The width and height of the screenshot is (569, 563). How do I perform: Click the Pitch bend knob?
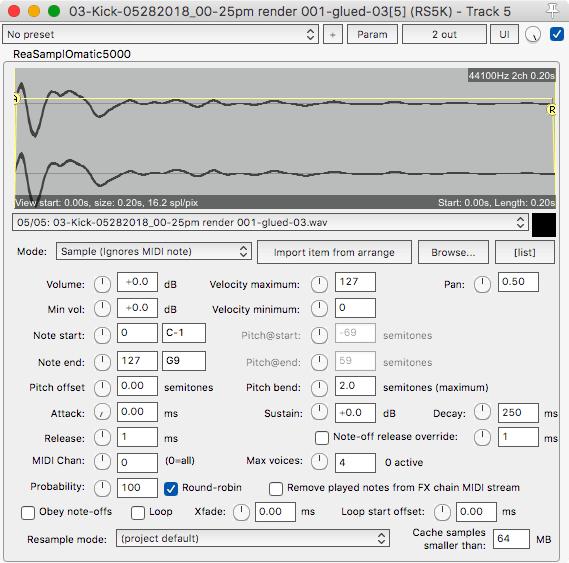click(319, 388)
